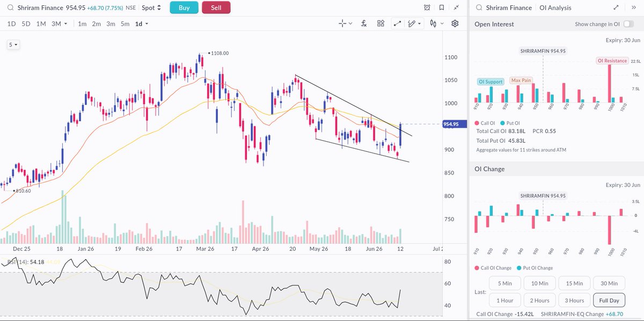644x321 pixels.
Task: Select the 1M range
Action: pos(41,24)
